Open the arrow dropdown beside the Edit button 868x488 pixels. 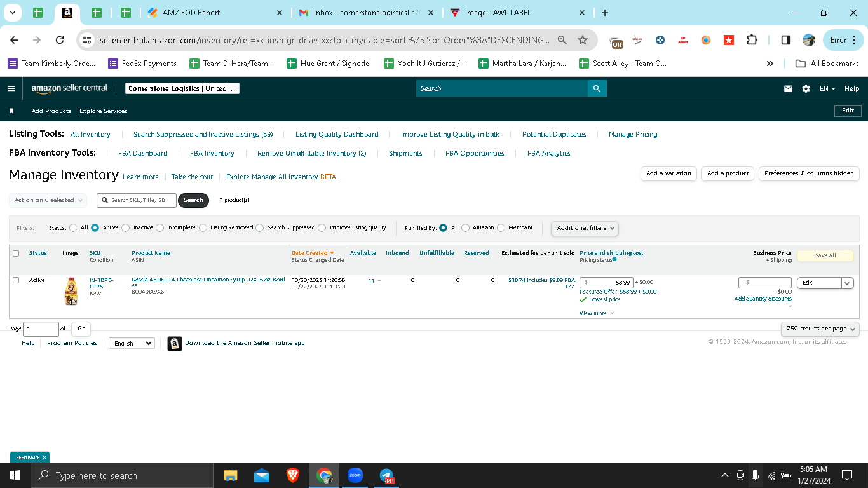pyautogui.click(x=848, y=283)
